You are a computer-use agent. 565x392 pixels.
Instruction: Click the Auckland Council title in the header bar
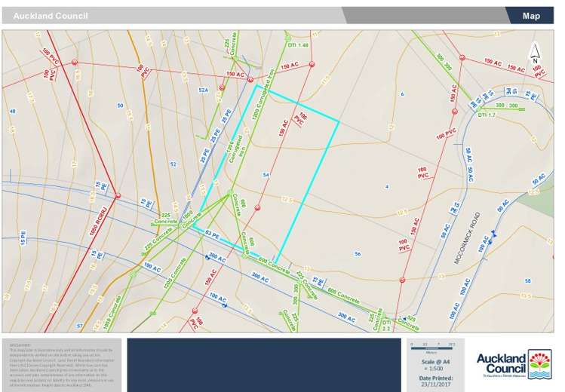coord(50,16)
